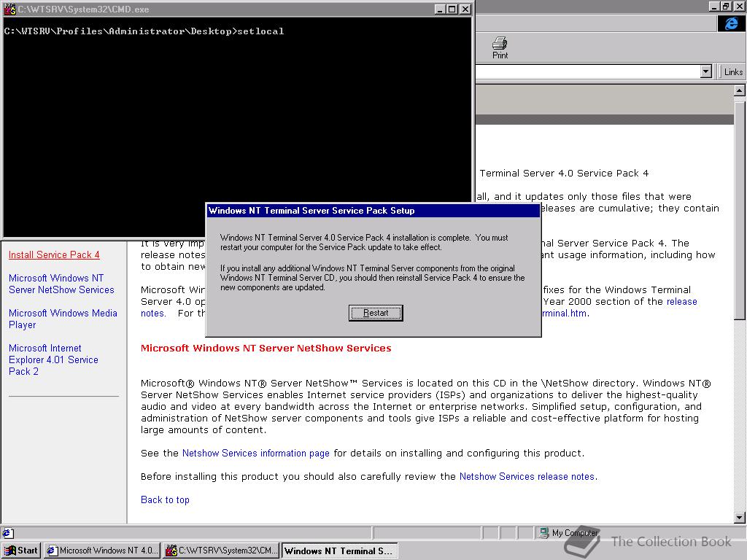
Task: Click the browser scrollbar down arrow
Action: (x=739, y=518)
